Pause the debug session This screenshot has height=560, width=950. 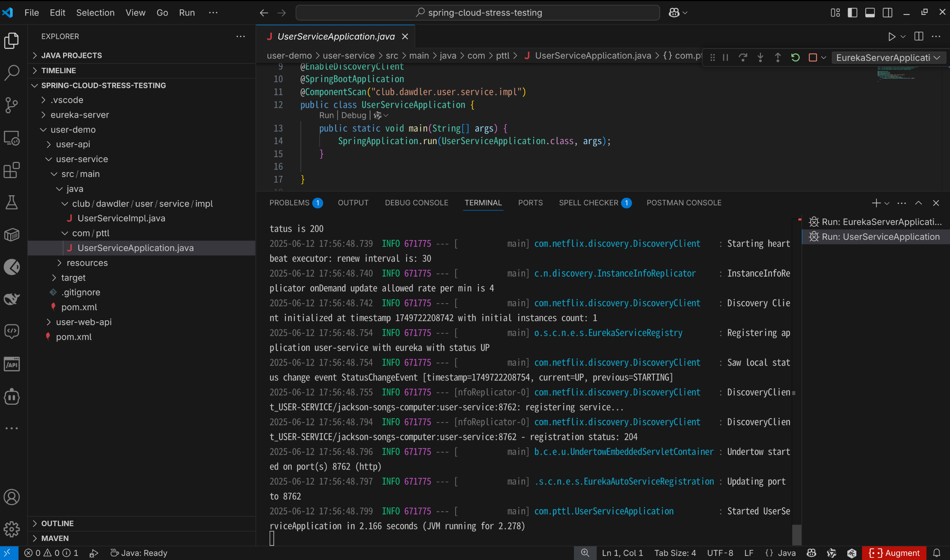tap(726, 57)
